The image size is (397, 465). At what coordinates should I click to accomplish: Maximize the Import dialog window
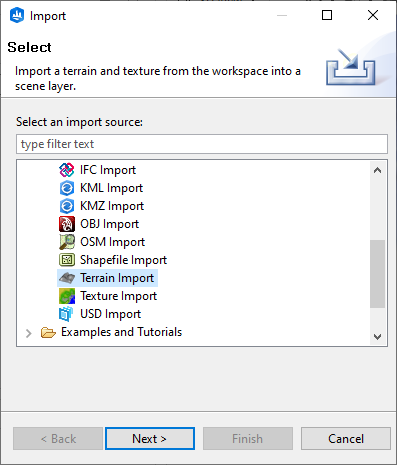tap(327, 15)
